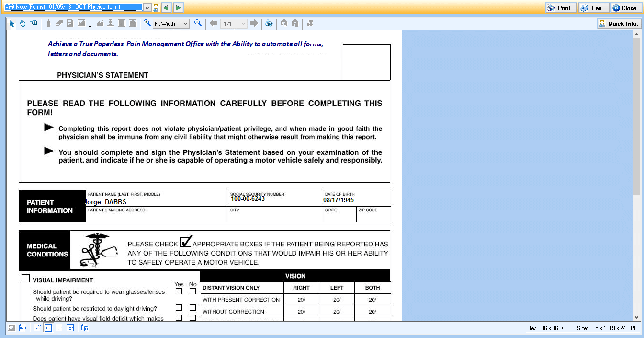
Task: Click the 100% actual size icon
Action: coord(38,328)
